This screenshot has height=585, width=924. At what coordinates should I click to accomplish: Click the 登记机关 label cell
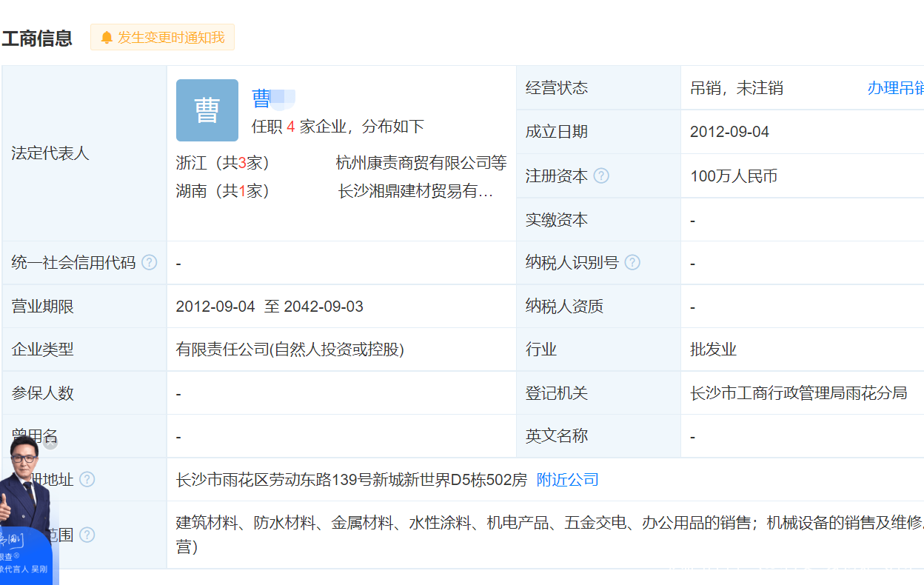coord(598,393)
